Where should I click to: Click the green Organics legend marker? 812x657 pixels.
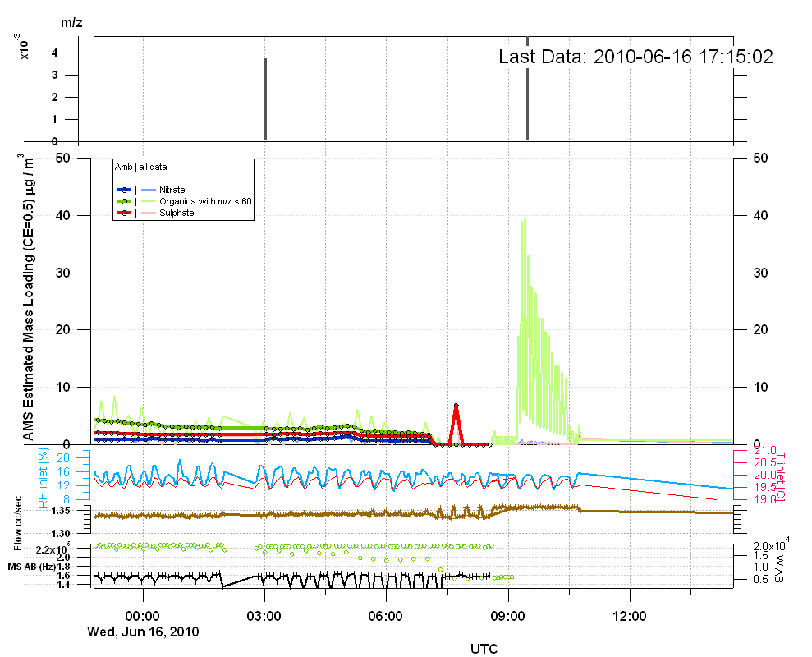(x=124, y=201)
